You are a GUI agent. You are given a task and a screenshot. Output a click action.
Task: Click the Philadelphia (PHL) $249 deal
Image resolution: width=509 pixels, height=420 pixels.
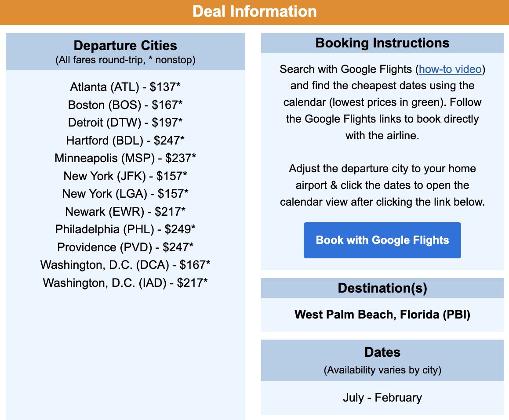(126, 229)
